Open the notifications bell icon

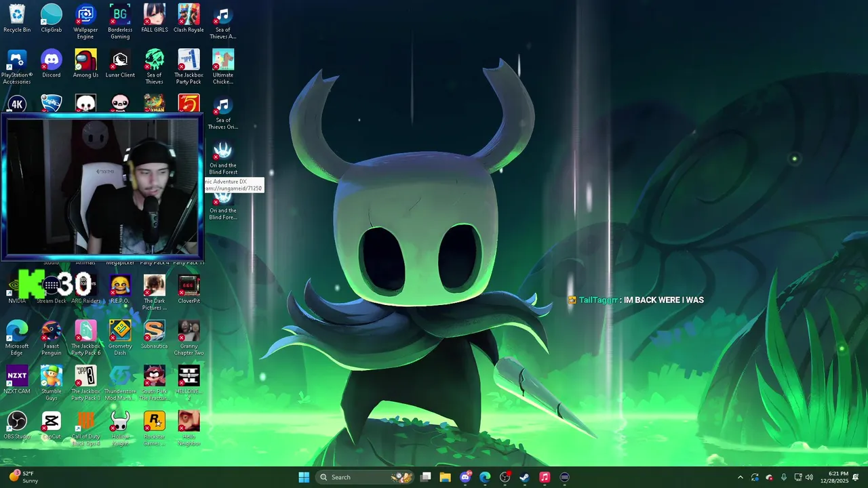[856, 477]
